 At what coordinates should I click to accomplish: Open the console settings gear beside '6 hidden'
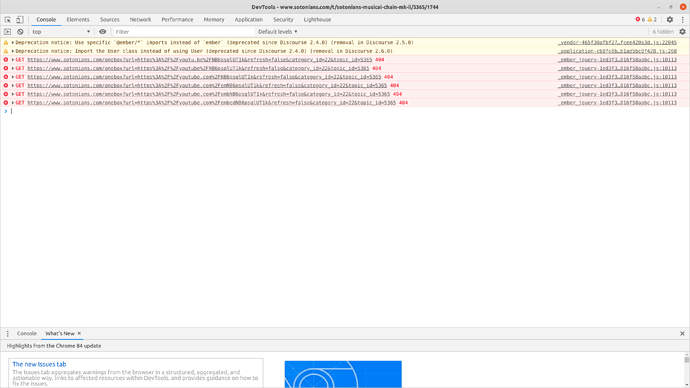coord(683,32)
